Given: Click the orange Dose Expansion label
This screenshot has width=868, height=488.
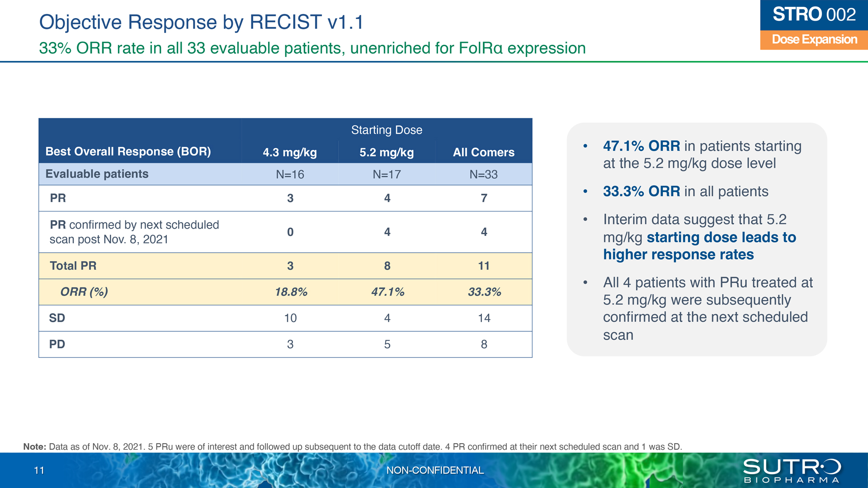Looking at the screenshot, I should coord(814,40).
